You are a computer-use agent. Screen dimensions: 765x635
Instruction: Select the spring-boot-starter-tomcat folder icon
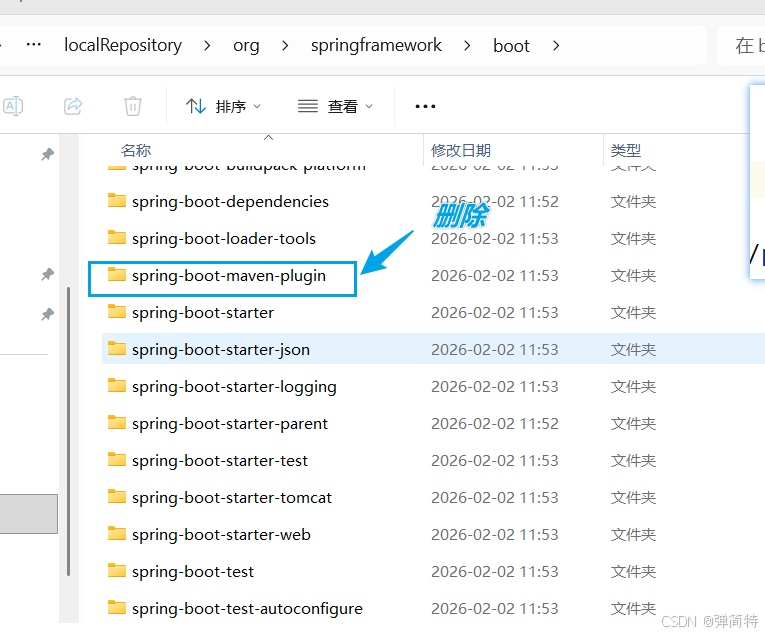coord(117,497)
